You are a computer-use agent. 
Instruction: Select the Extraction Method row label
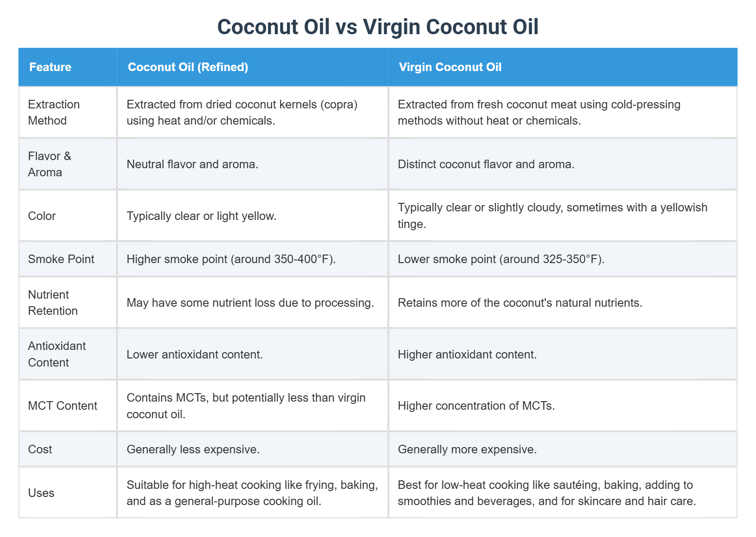click(68, 112)
